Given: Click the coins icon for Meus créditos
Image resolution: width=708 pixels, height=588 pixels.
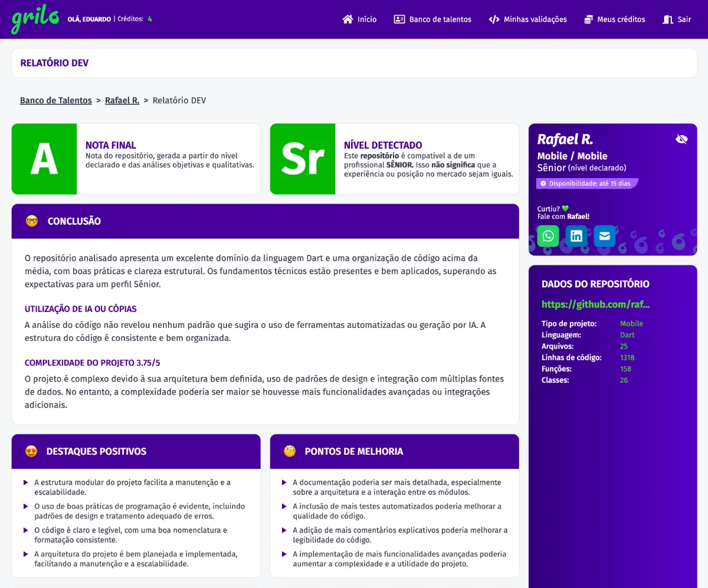Looking at the screenshot, I should pos(588,19).
